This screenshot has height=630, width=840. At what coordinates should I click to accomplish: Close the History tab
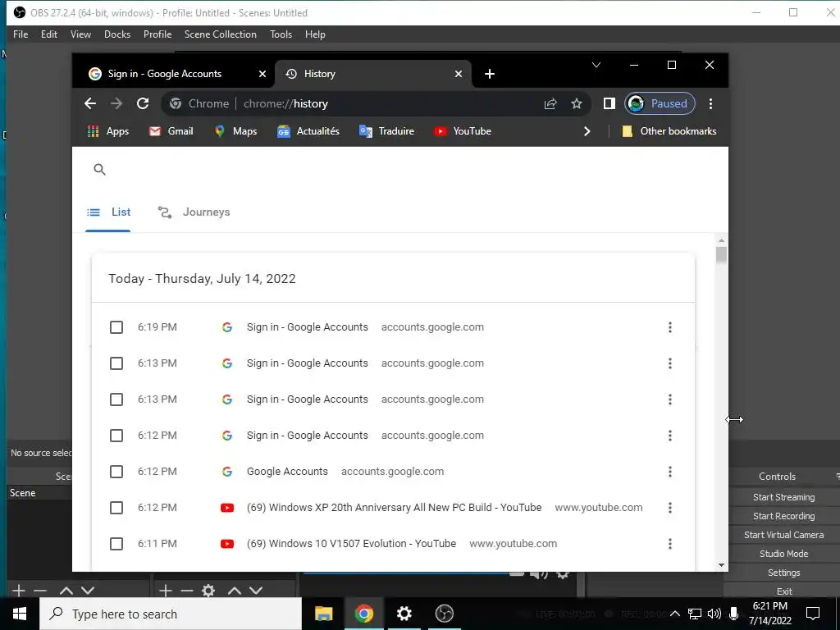pos(458,74)
